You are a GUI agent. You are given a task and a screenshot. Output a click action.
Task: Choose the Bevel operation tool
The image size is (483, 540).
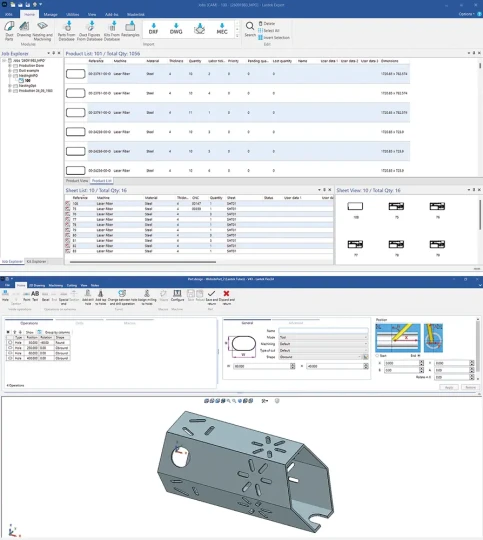[x=45, y=295]
